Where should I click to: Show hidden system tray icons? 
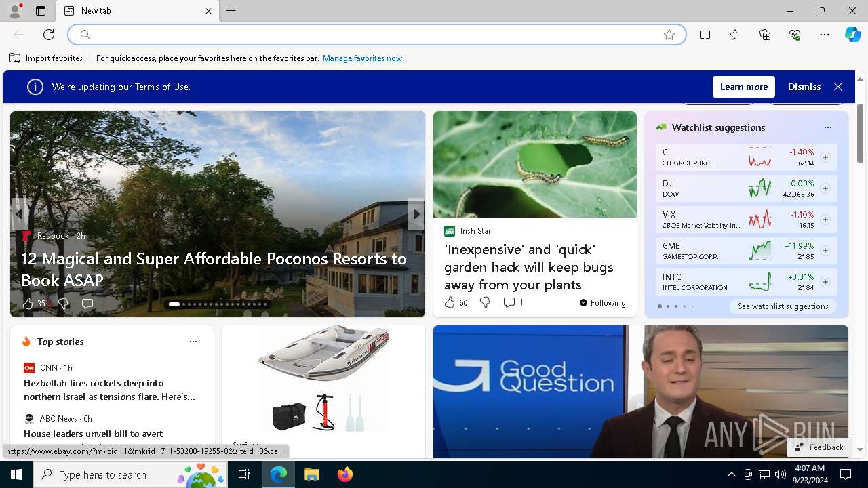(x=731, y=474)
